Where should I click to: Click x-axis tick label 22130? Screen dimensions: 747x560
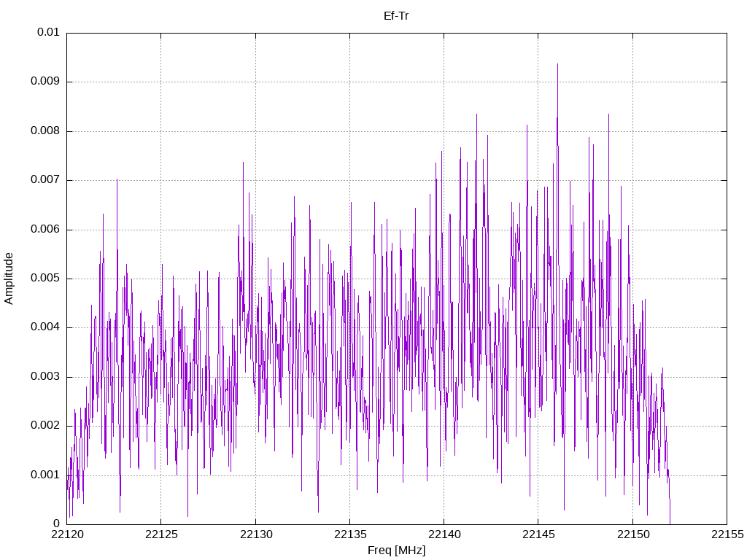(256, 534)
